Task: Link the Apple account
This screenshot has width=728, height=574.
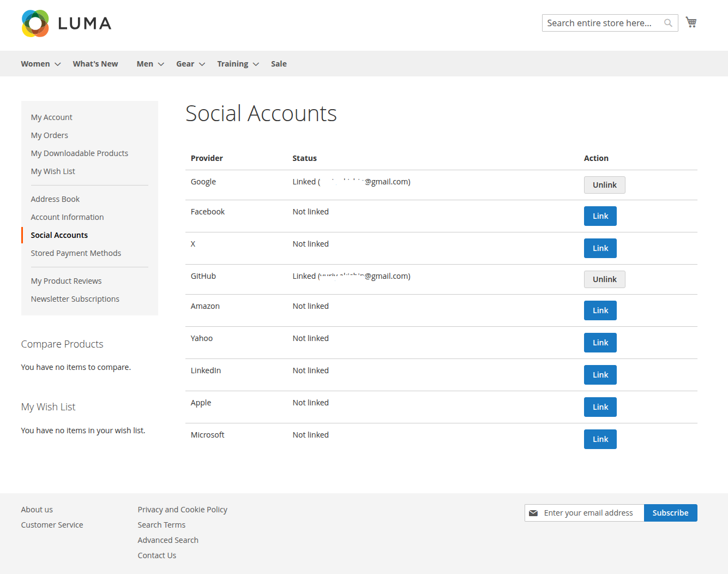Action: point(600,407)
